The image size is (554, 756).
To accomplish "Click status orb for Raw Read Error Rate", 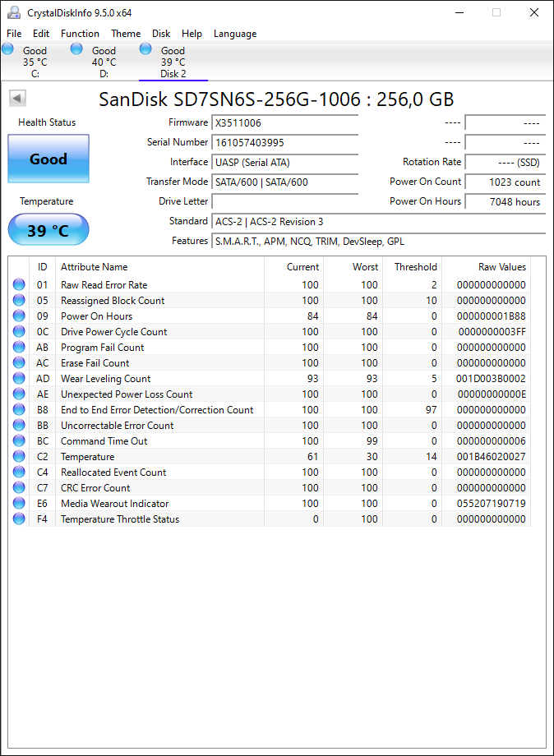I will click(x=19, y=284).
